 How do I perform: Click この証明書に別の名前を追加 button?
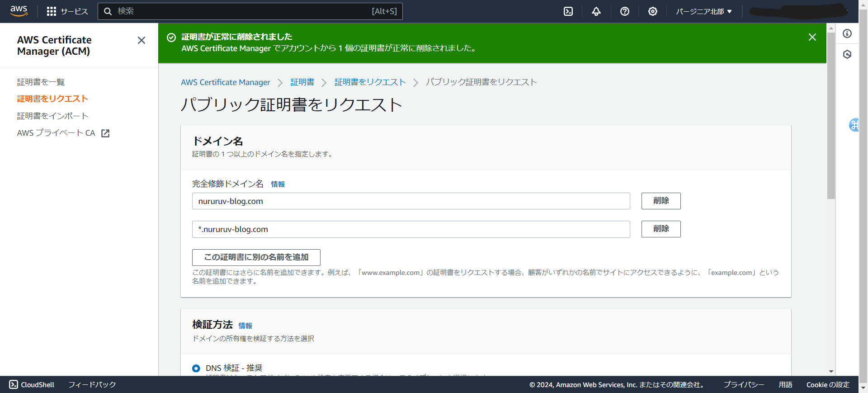pyautogui.click(x=256, y=257)
